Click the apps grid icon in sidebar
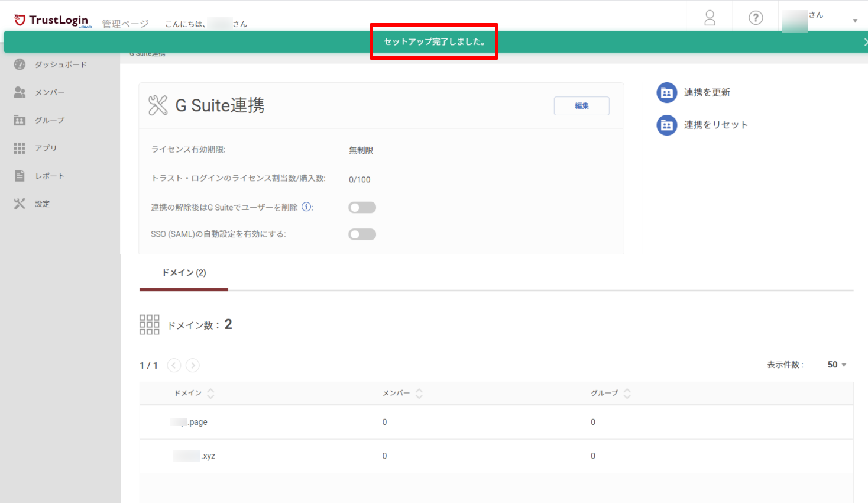 click(x=20, y=148)
